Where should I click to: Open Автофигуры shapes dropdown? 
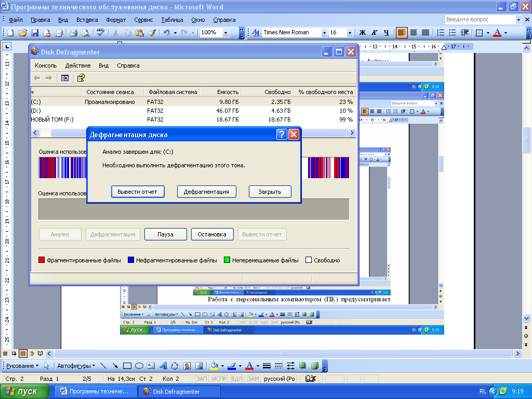[x=76, y=366]
